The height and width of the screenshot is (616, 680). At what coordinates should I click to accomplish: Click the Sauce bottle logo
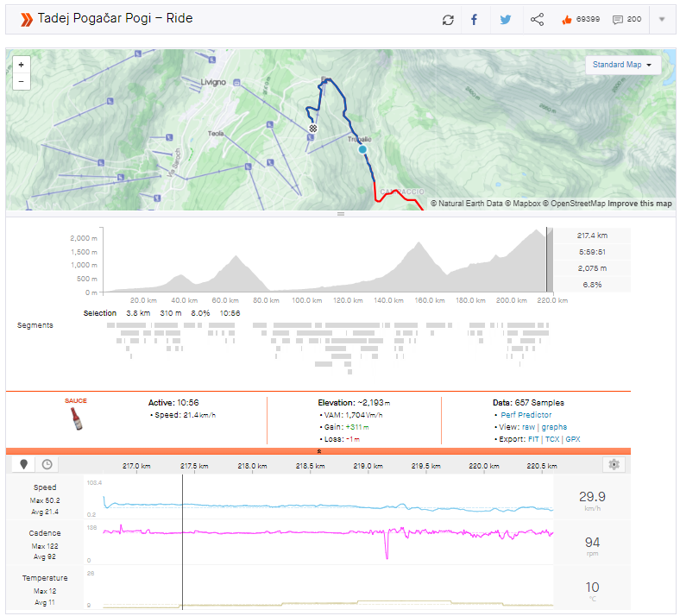[77, 418]
